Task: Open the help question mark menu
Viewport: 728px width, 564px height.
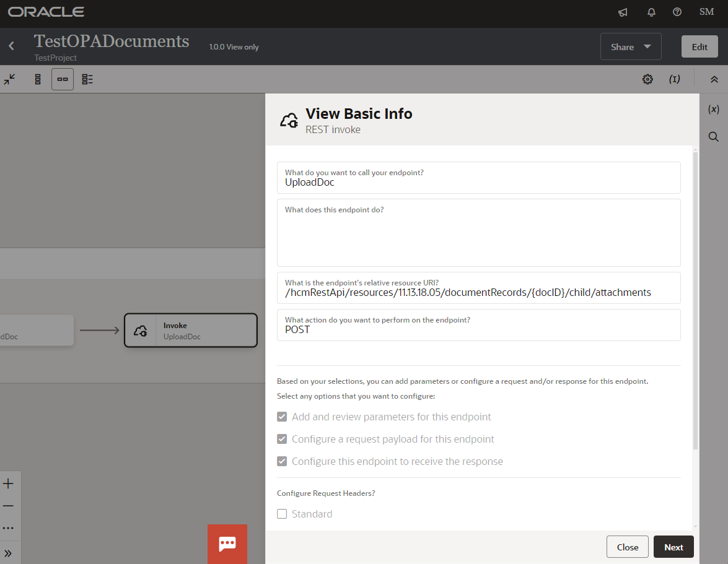Action: pyautogui.click(x=677, y=12)
